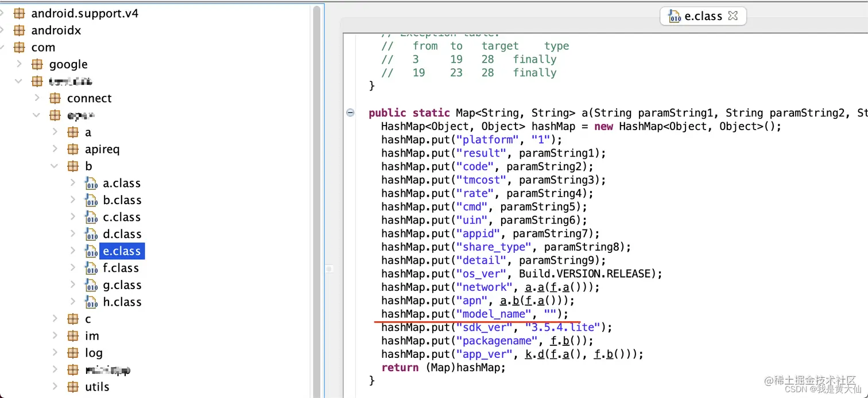
Task: Expand the h.class node arrow
Action: [73, 302]
